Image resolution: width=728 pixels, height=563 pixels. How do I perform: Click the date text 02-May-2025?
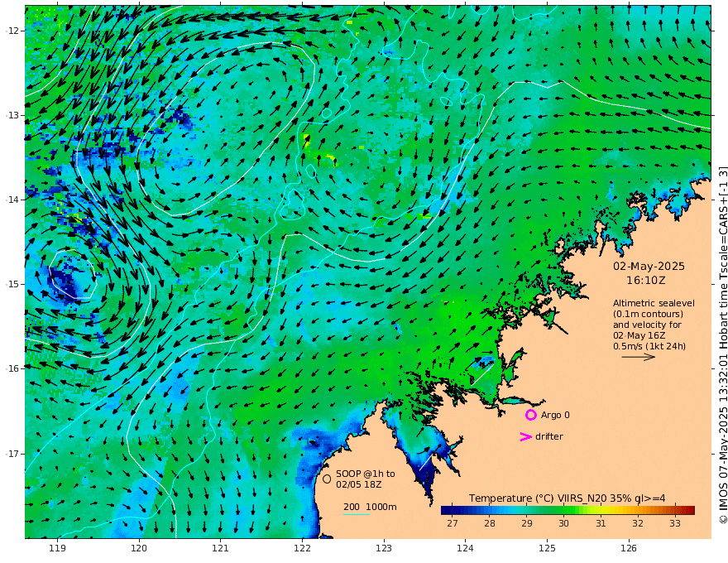649,266
